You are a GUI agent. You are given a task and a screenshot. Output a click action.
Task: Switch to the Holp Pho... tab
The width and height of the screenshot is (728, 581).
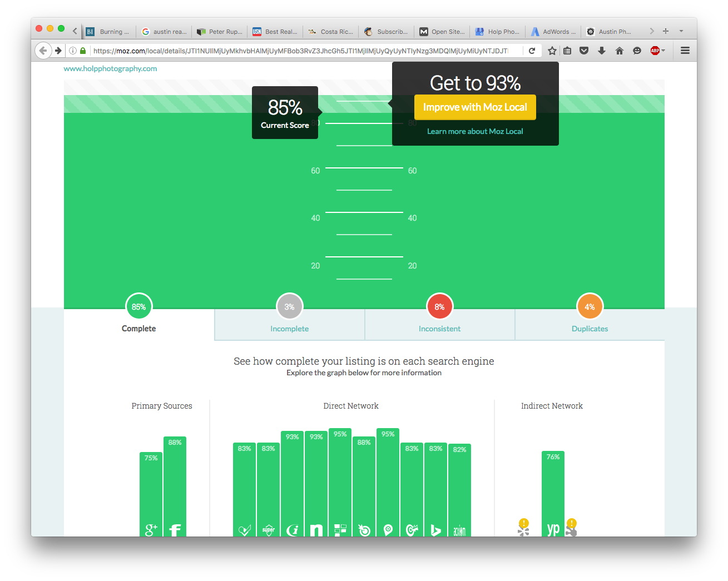(x=498, y=32)
